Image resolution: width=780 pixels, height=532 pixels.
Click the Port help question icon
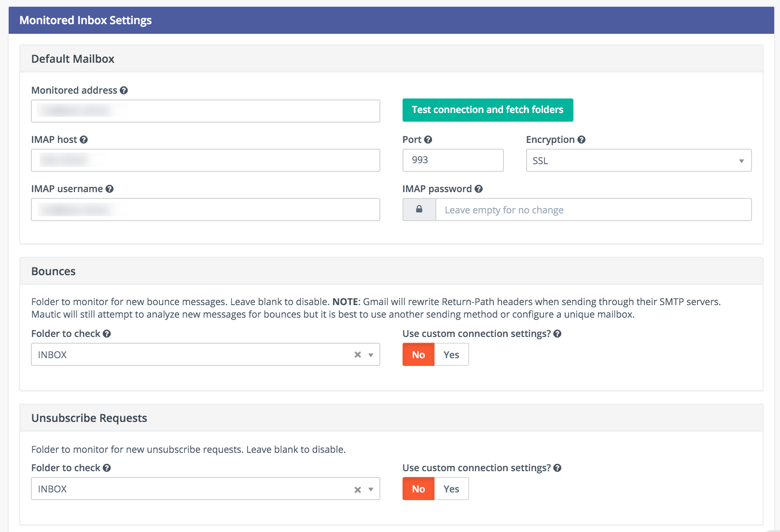pyautogui.click(x=428, y=140)
